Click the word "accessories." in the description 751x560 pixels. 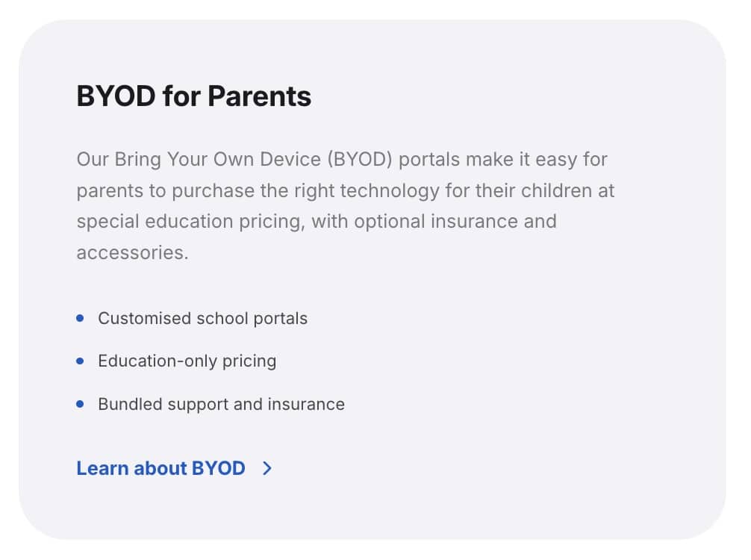(x=132, y=252)
